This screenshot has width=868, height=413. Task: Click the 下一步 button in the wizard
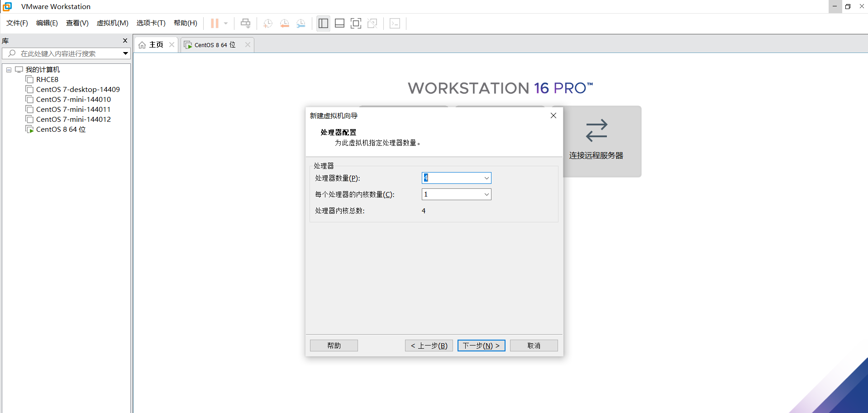[x=481, y=345]
